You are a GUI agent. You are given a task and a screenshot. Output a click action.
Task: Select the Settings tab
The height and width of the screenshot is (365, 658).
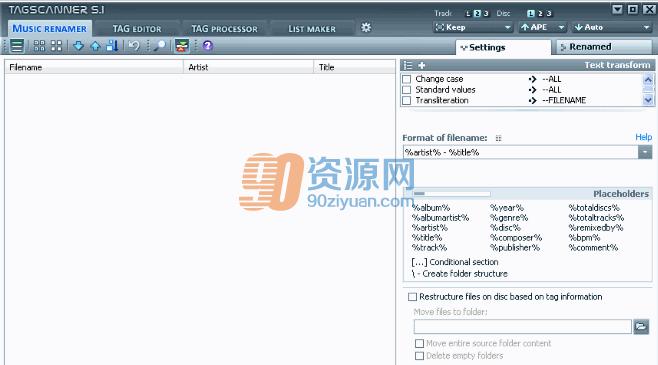click(x=503, y=47)
